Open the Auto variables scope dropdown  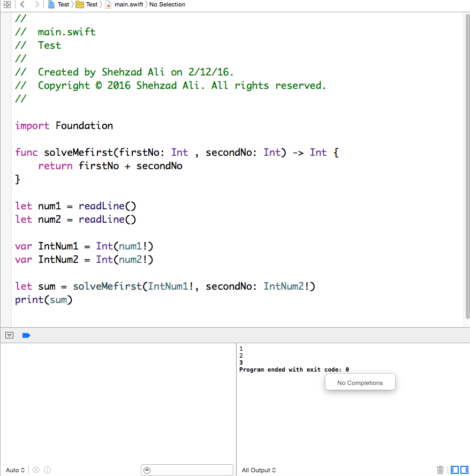15,470
